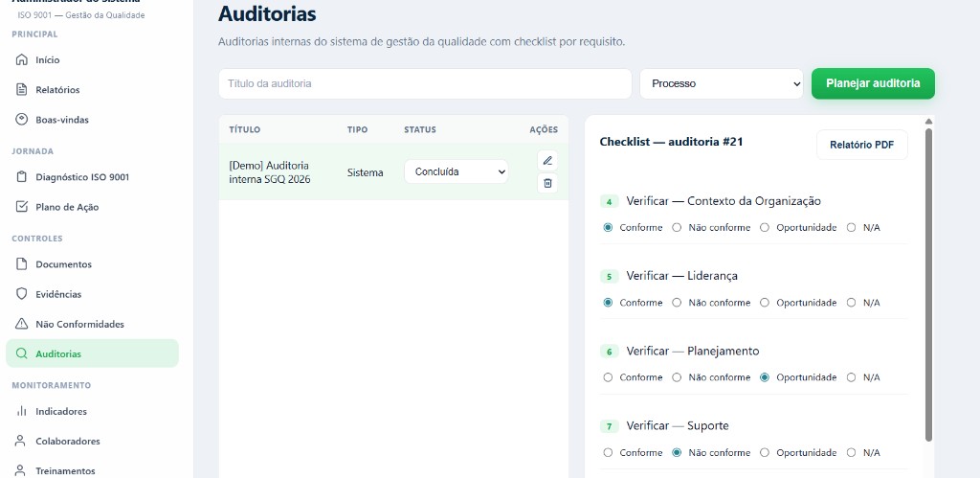Click the 'Verificar — Liderança' item text
Screen dimensions: 980x478
[x=681, y=276]
